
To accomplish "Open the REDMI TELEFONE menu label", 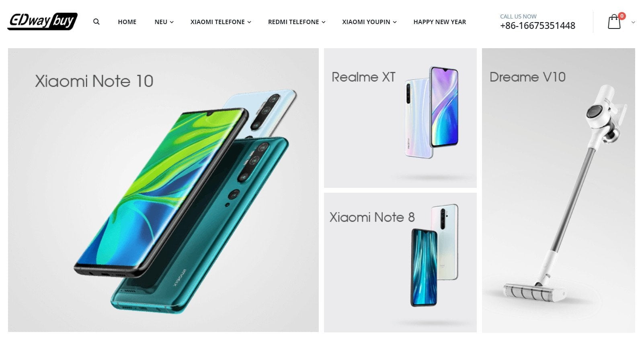I will coord(293,22).
